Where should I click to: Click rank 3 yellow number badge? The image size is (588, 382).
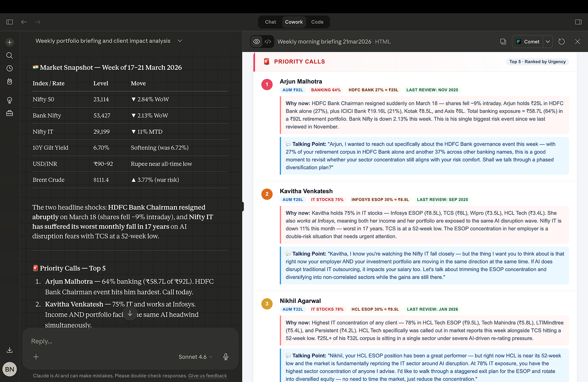[267, 304]
